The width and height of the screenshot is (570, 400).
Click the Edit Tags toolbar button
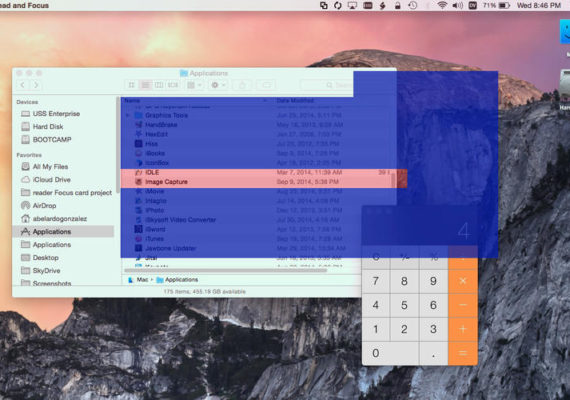pyautogui.click(x=267, y=85)
